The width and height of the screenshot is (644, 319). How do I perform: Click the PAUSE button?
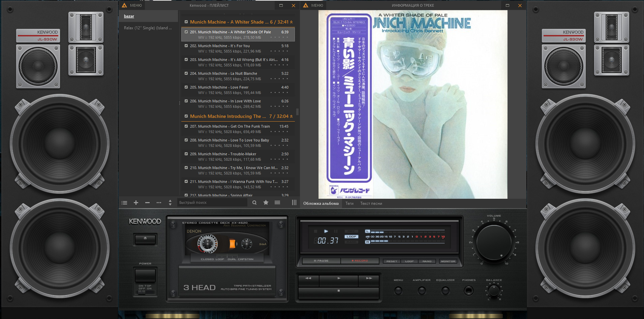click(321, 261)
